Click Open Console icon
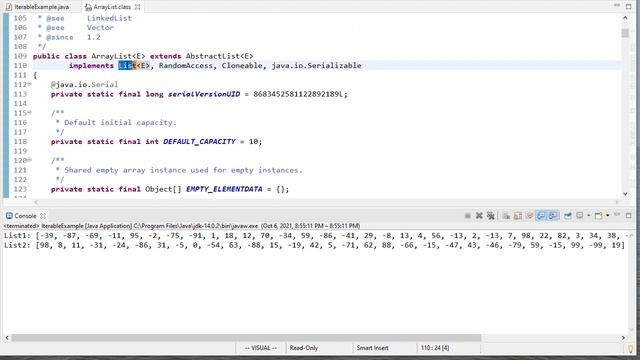This screenshot has height=360, width=640. pos(598,216)
